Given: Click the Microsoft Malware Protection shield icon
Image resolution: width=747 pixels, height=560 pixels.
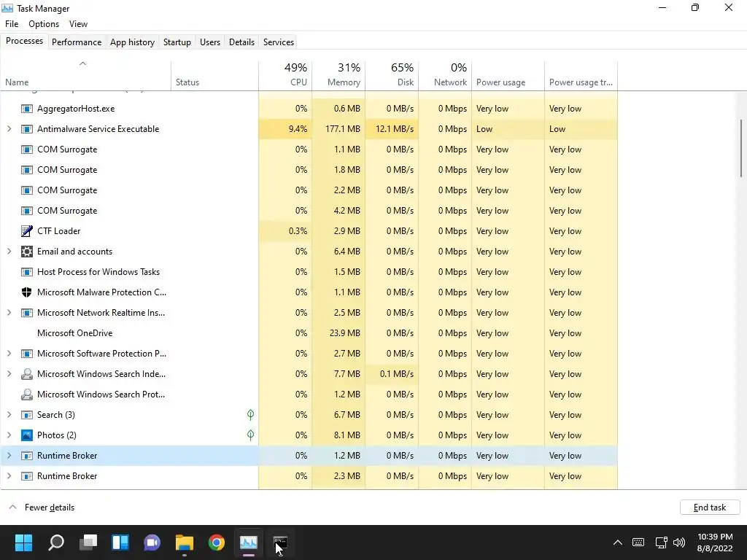Looking at the screenshot, I should (27, 292).
